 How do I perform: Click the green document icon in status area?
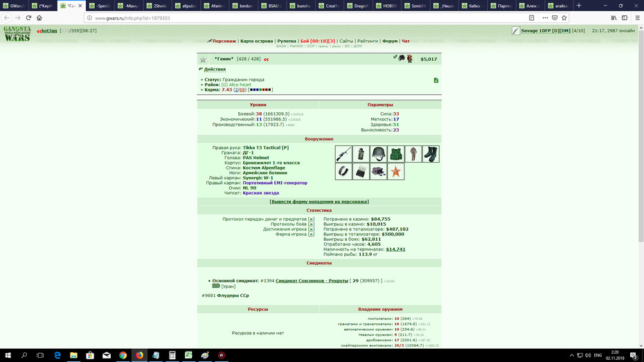click(436, 80)
